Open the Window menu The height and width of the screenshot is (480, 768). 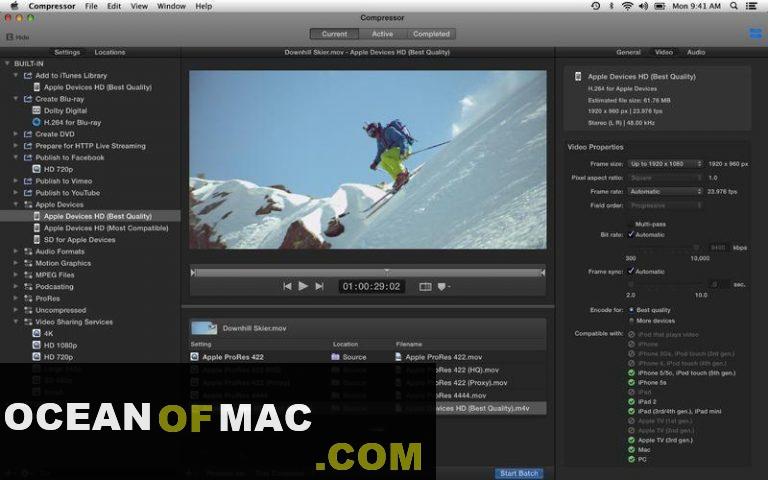(171, 6)
